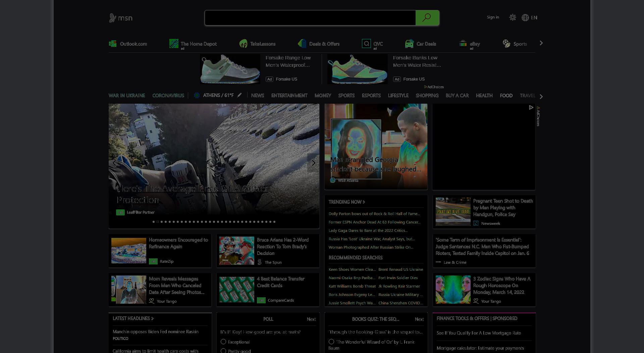
Task: Go to the previous carousel slide
Action: click(x=114, y=163)
